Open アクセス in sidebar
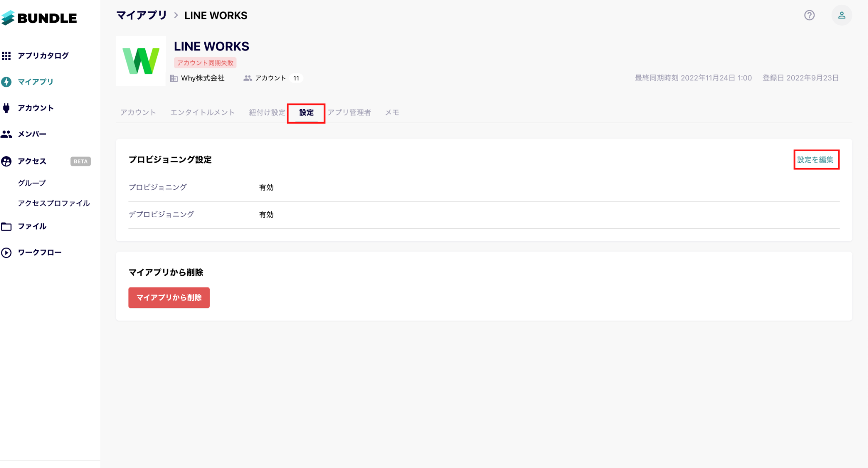Image resolution: width=868 pixels, height=468 pixels. 32,161
